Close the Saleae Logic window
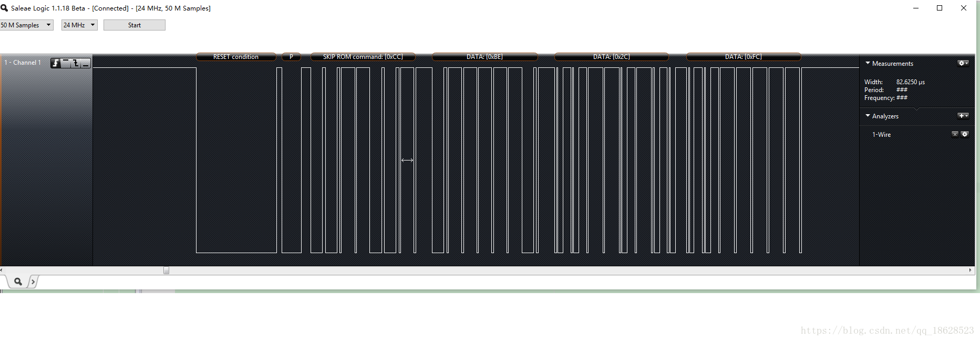This screenshot has height=341, width=980. (964, 8)
